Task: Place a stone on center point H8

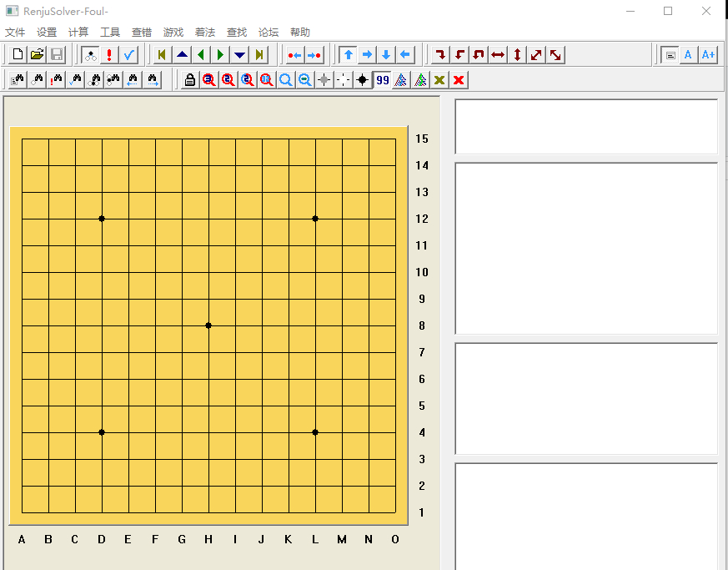Action: (208, 325)
